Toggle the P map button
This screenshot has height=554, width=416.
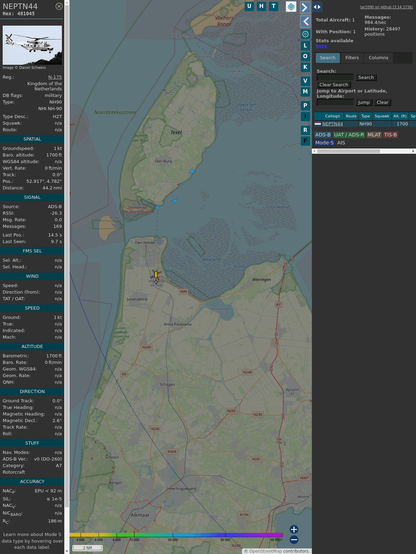pos(305,105)
